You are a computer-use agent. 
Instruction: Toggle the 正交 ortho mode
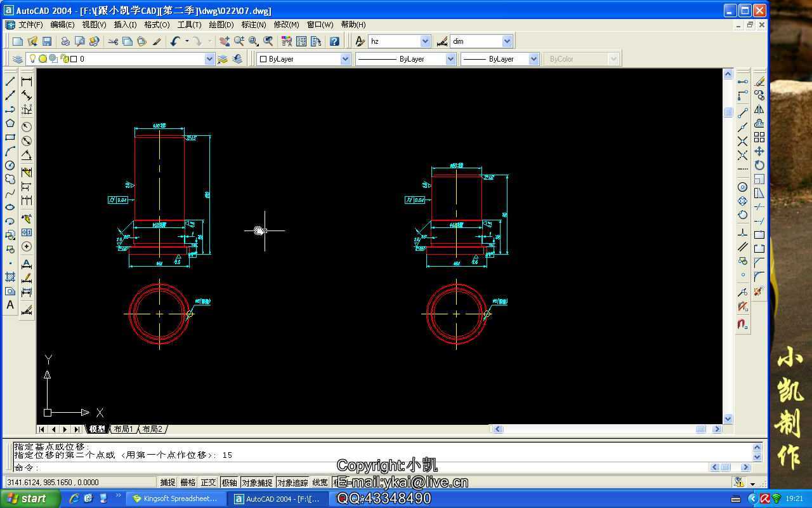pyautogui.click(x=208, y=483)
